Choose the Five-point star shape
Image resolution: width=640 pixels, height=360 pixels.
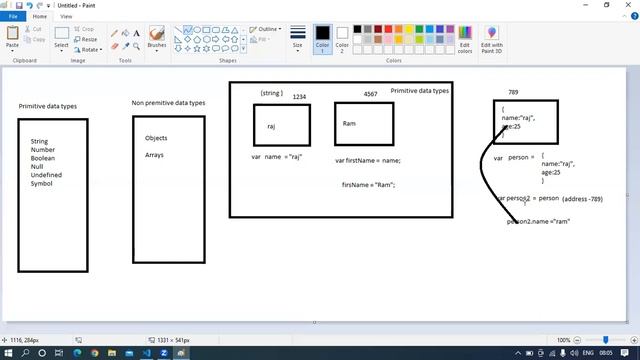(197, 49)
